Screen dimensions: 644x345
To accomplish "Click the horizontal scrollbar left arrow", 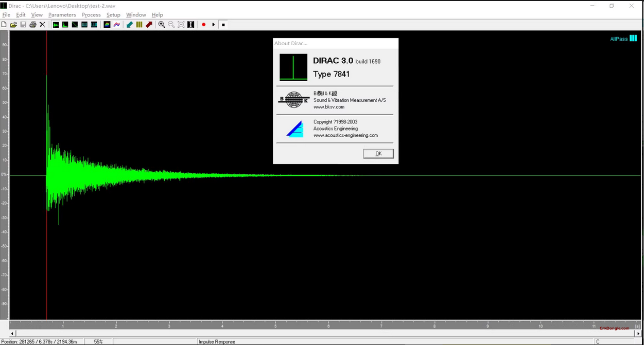I will click(x=12, y=334).
